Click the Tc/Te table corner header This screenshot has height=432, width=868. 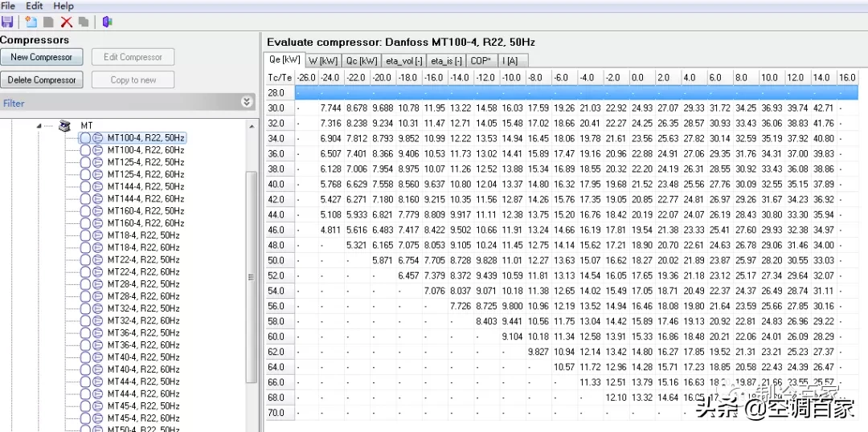pyautogui.click(x=280, y=77)
